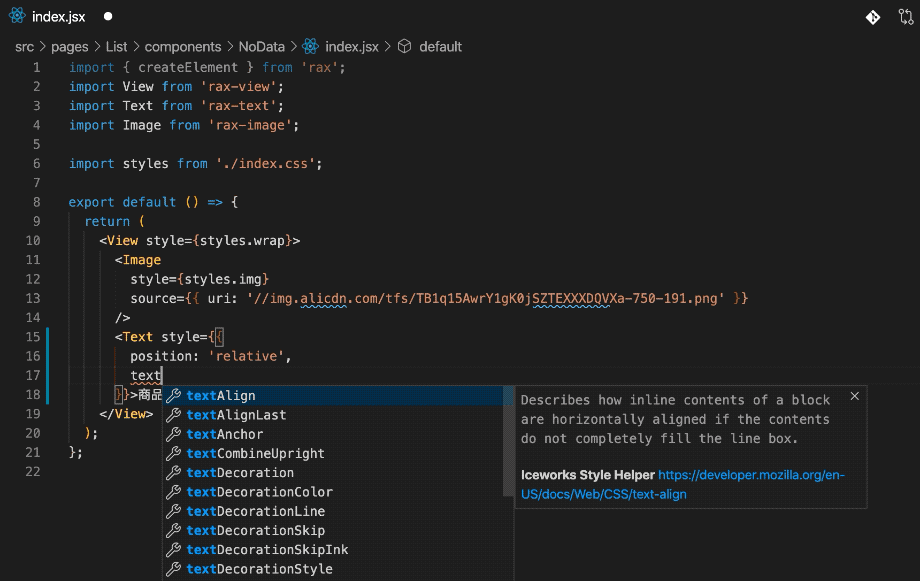Select the textDecorationStyle suggestion
This screenshot has height=581, width=920.
pyautogui.click(x=333, y=569)
